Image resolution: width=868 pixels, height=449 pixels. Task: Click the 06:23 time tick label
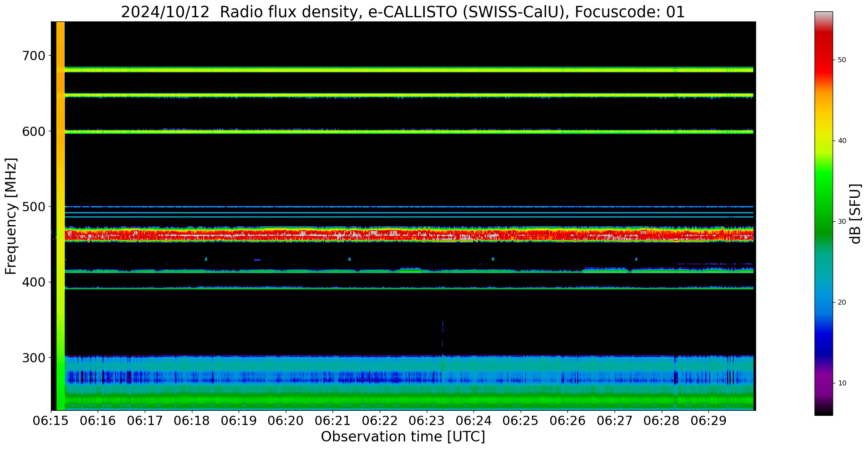point(427,420)
